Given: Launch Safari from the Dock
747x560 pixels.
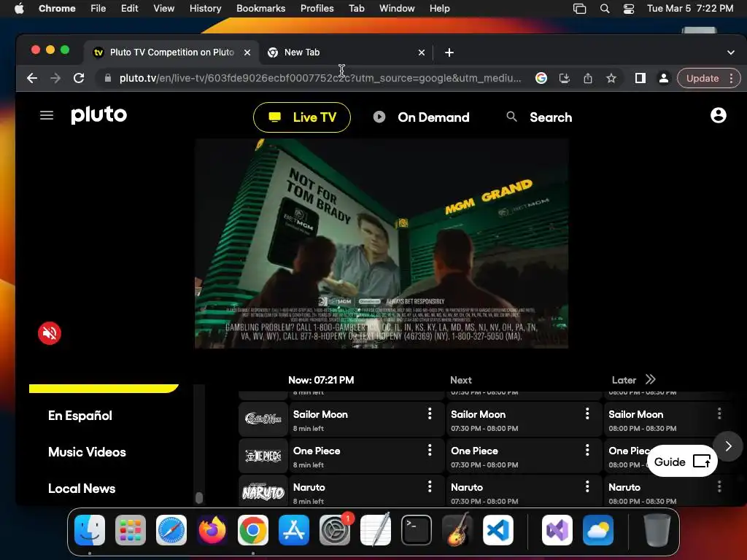Looking at the screenshot, I should point(171,530).
